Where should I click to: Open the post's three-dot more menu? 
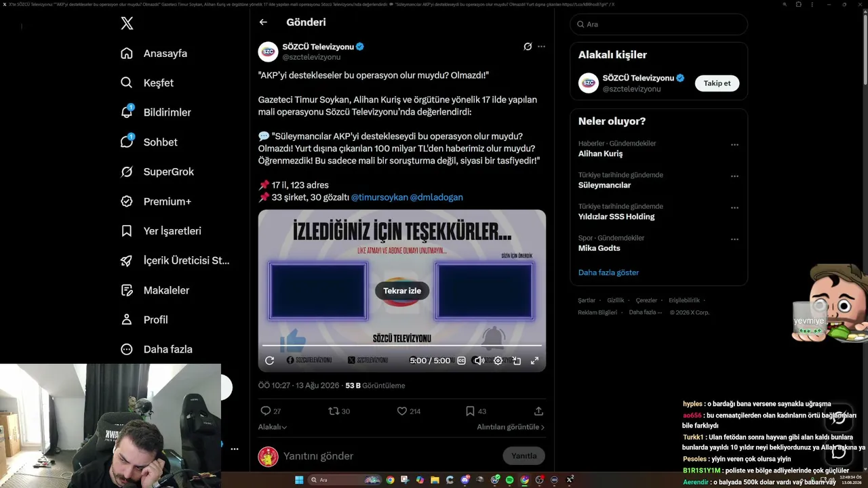[541, 47]
